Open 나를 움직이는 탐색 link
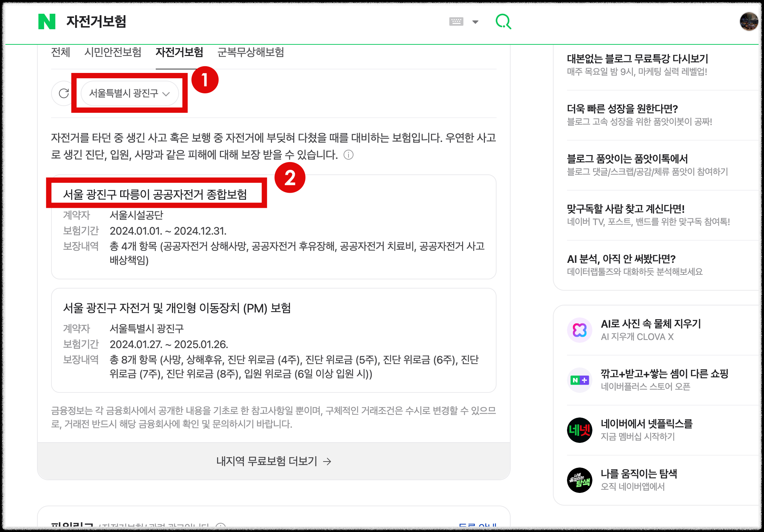The height and width of the screenshot is (532, 764). tap(639, 474)
